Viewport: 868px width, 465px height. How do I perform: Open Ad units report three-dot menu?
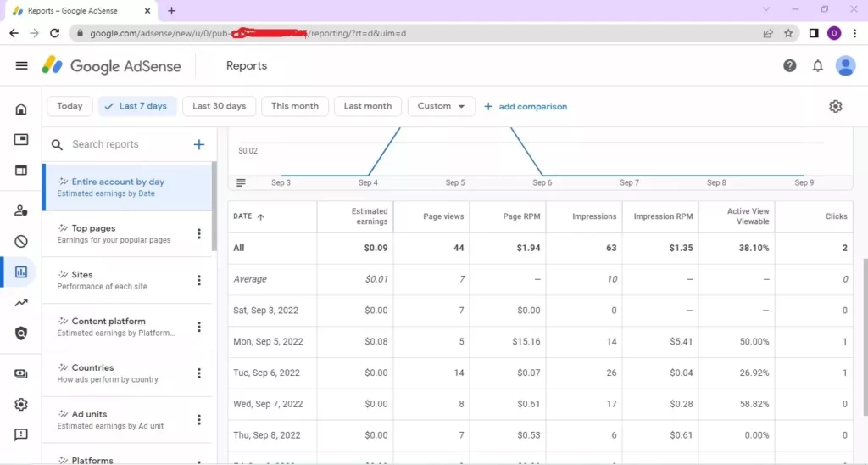198,420
